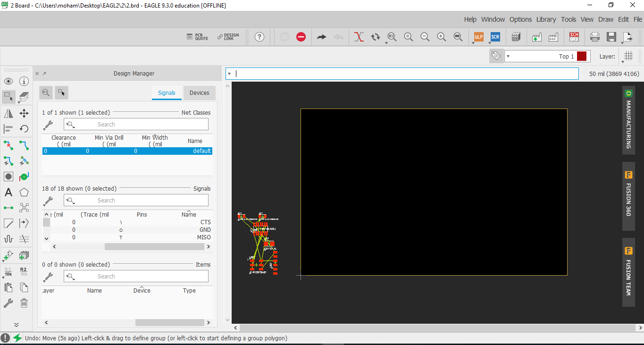Open the Help question mark icon
This screenshot has height=345, width=644.
click(259, 37)
